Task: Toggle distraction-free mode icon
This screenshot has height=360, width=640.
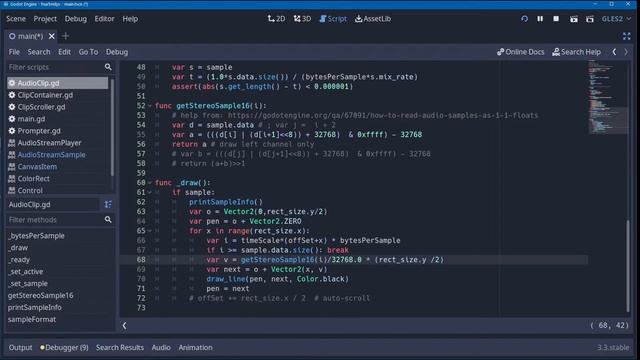Action: (627, 36)
